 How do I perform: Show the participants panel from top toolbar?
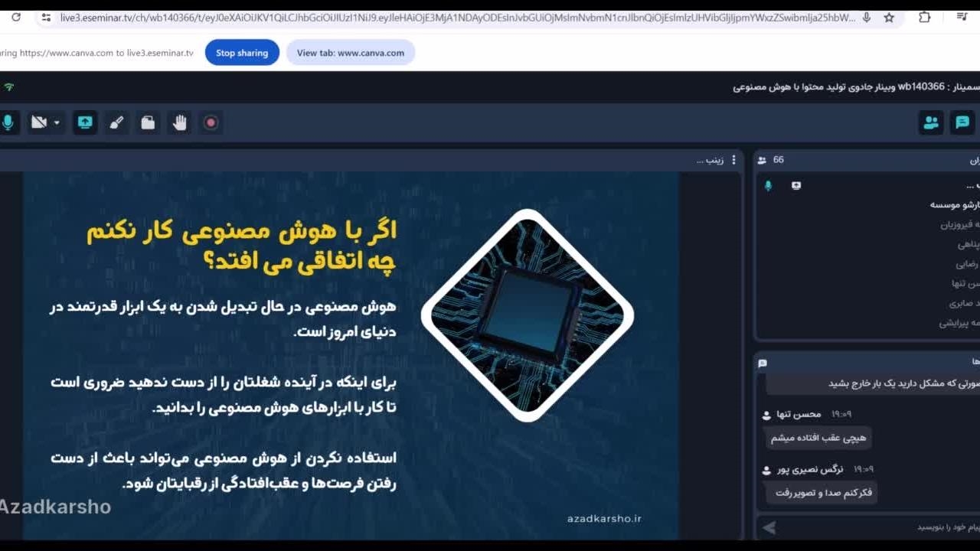click(931, 122)
